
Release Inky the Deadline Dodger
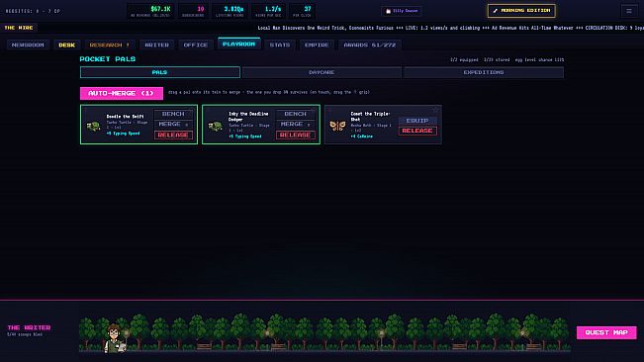[296, 135]
